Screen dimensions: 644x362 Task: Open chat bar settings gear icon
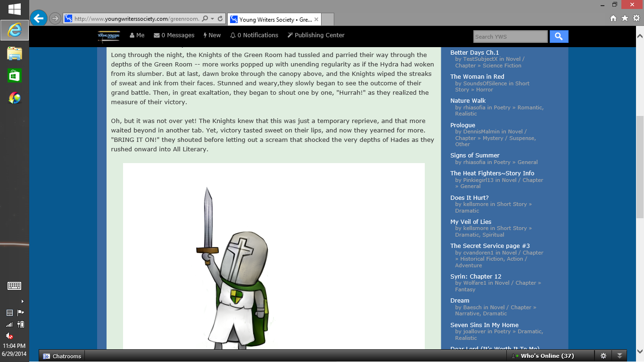[x=603, y=356]
